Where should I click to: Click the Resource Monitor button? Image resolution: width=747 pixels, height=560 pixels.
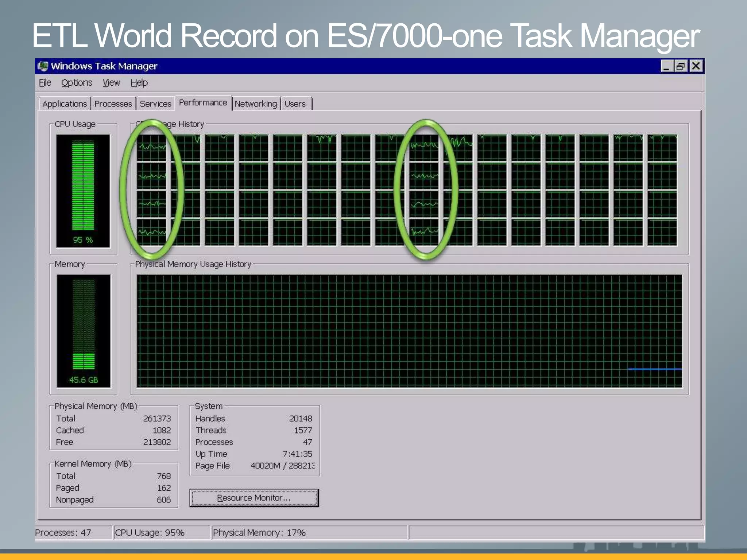(x=254, y=498)
